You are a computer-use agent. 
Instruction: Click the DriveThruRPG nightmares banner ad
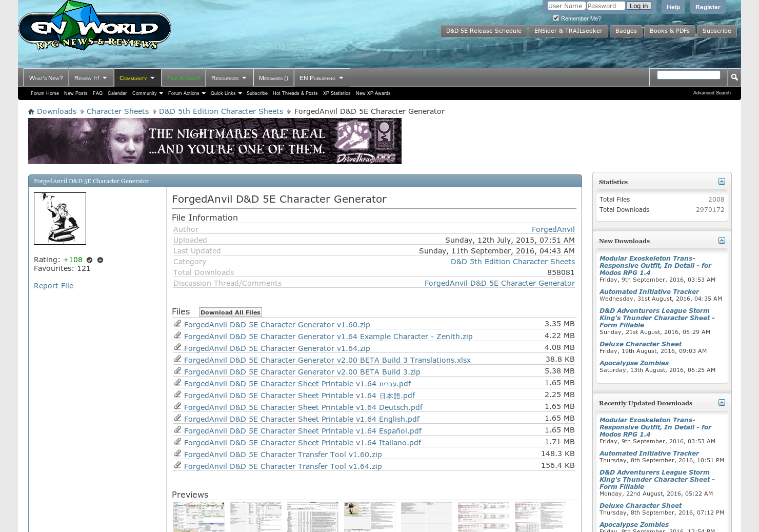[x=215, y=141]
